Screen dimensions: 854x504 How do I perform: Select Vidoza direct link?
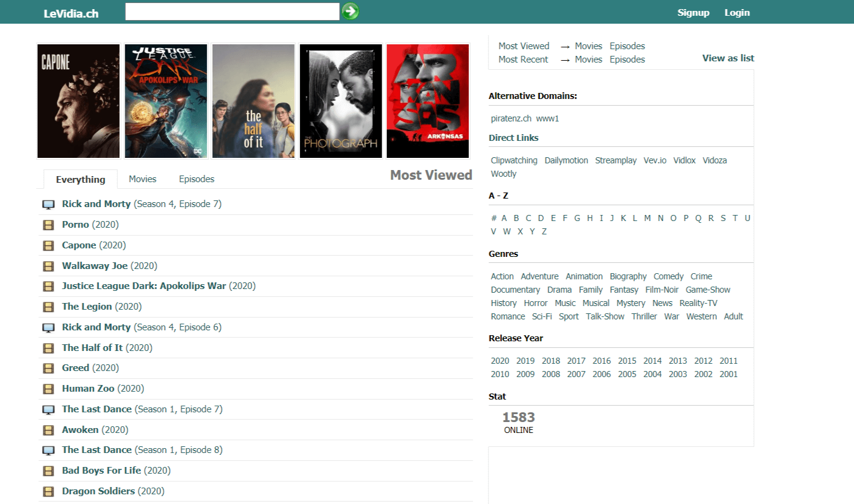[715, 160]
